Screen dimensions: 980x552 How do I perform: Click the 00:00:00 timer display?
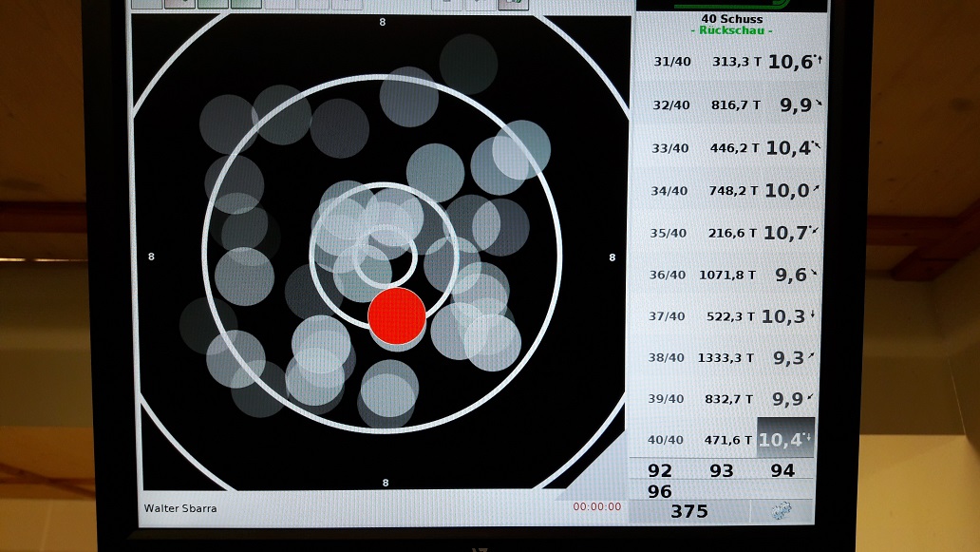coord(597,506)
